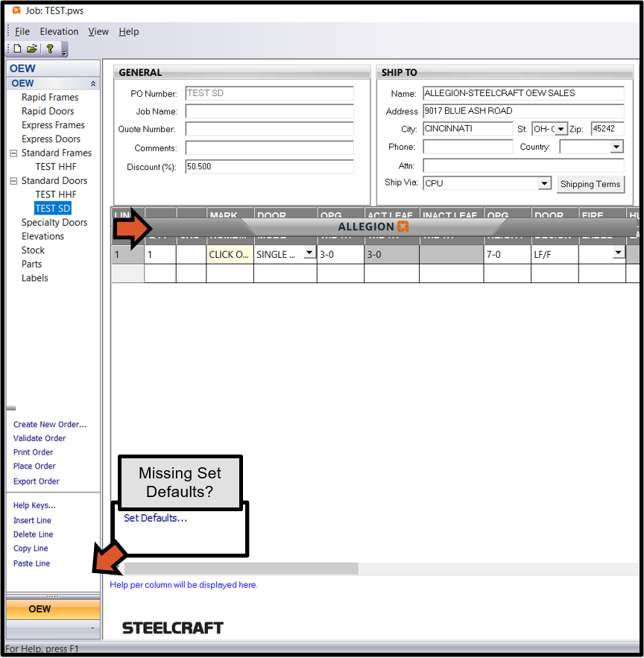Image resolution: width=644 pixels, height=658 pixels.
Task: Click the Address field with 9017 Blue Ash Road
Action: [x=523, y=111]
